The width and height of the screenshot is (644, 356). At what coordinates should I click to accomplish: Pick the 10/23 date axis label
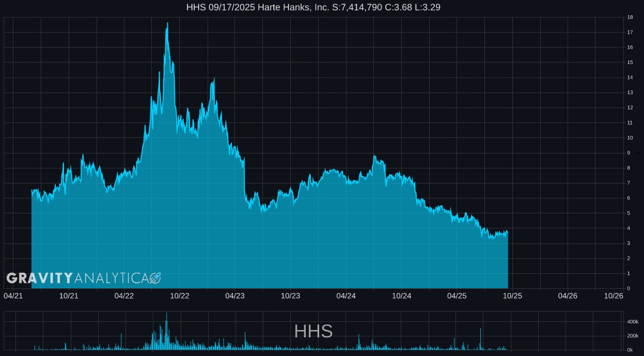(x=291, y=296)
